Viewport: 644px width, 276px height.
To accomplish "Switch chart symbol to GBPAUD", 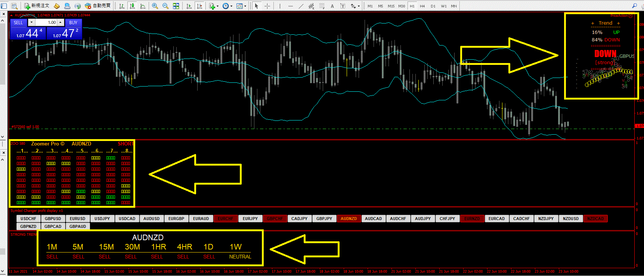I will 78,226.
